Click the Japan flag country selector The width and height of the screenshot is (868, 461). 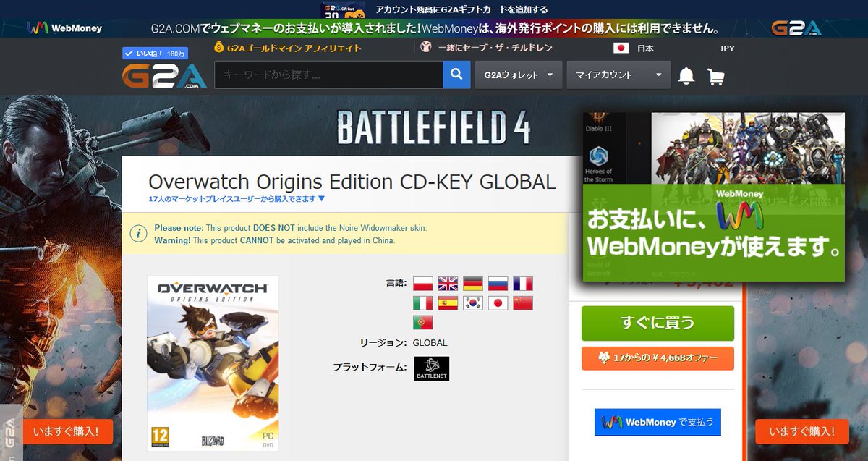pos(621,48)
